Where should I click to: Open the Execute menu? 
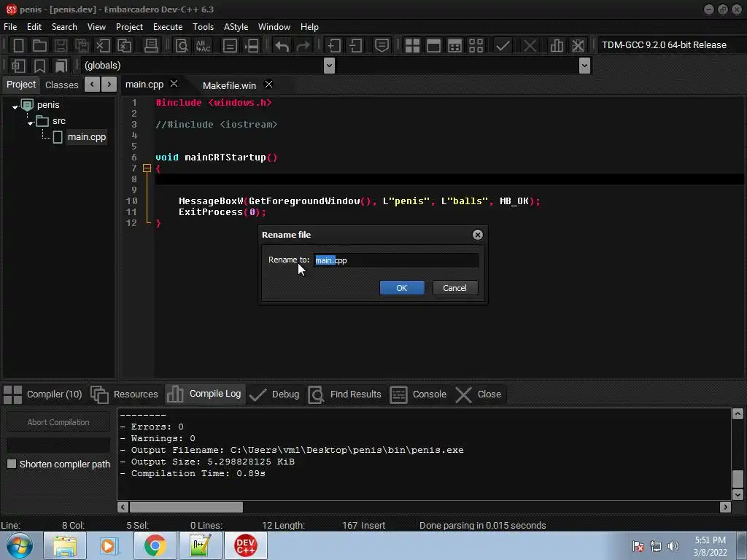pos(168,27)
